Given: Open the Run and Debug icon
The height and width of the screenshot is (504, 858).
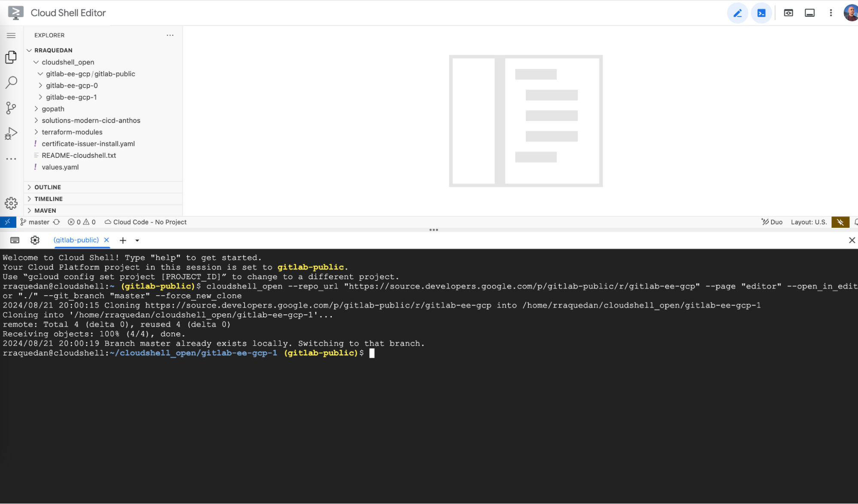Looking at the screenshot, I should pyautogui.click(x=11, y=133).
